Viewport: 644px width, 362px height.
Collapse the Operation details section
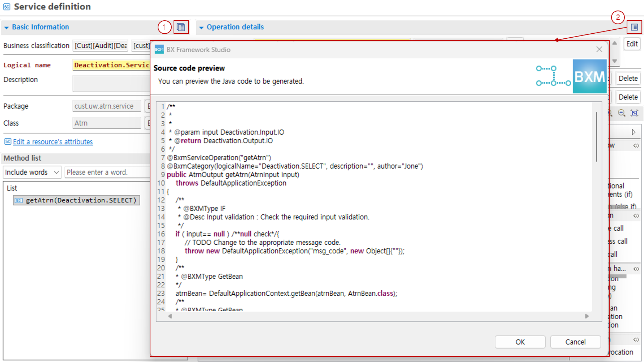(201, 28)
